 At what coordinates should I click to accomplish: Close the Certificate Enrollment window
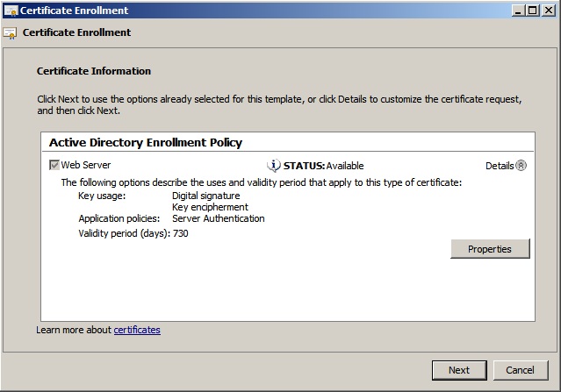coord(549,11)
